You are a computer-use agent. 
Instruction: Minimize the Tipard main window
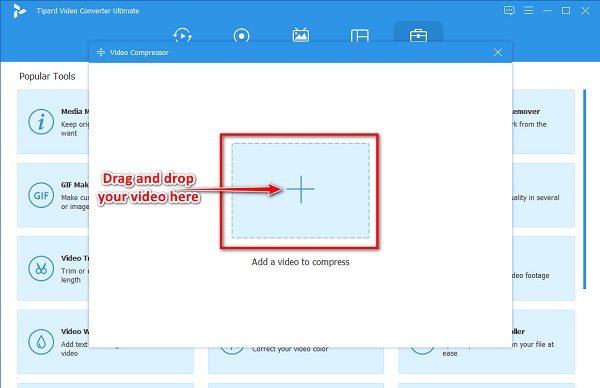click(547, 11)
